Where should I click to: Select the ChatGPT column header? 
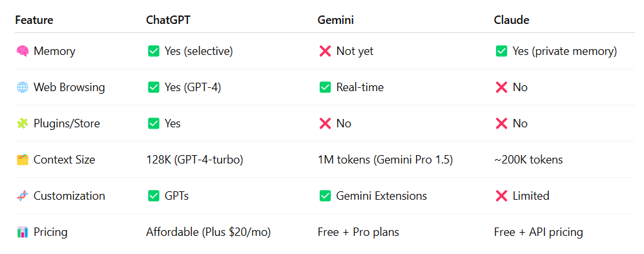[x=169, y=20]
